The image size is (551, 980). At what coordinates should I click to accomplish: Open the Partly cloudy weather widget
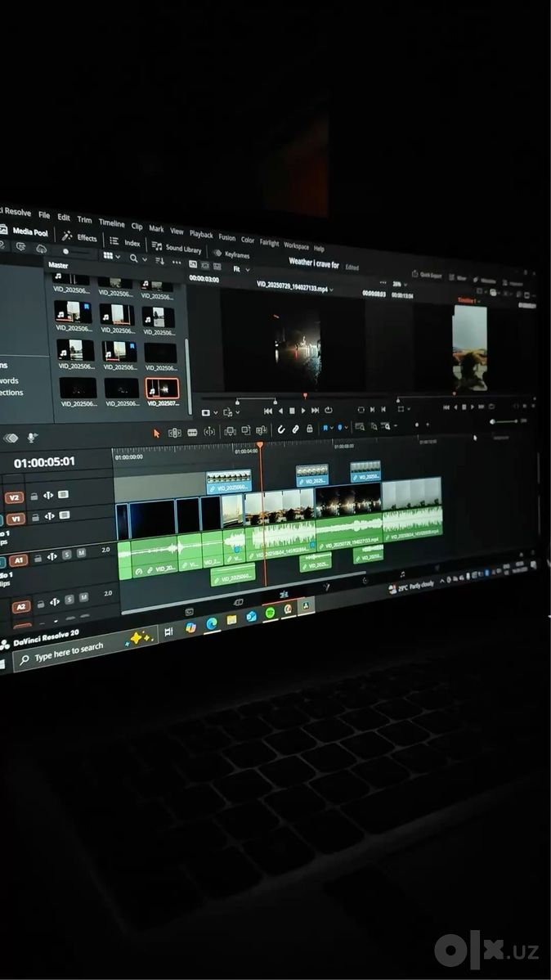pos(411,587)
